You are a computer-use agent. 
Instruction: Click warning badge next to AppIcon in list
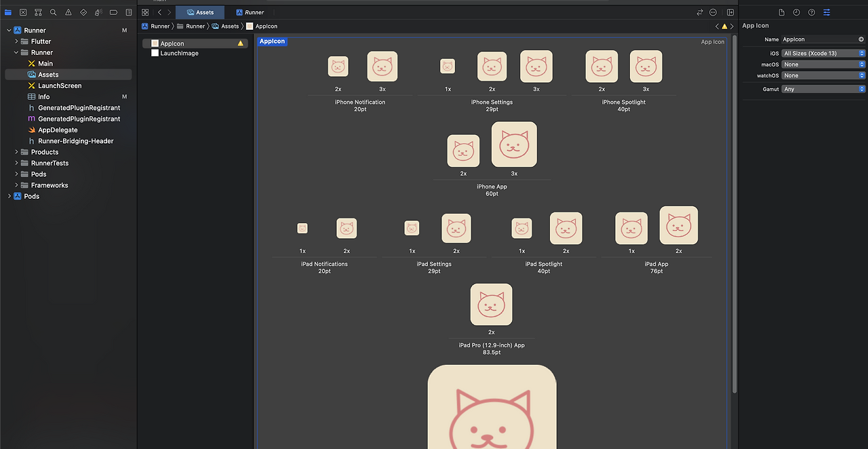tap(240, 43)
